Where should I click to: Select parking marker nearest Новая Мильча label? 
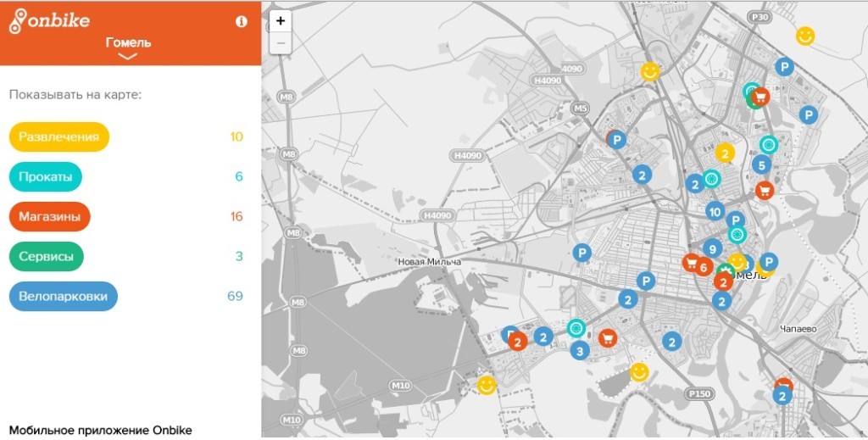[581, 253]
